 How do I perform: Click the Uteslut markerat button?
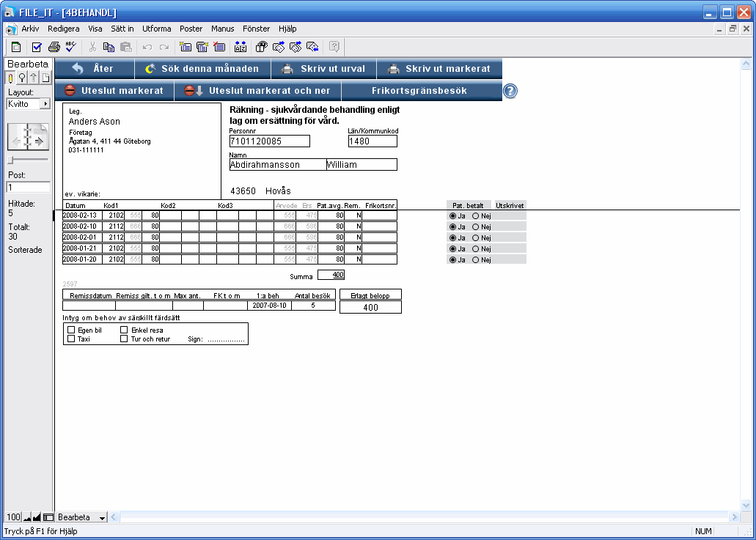pyautogui.click(x=114, y=91)
